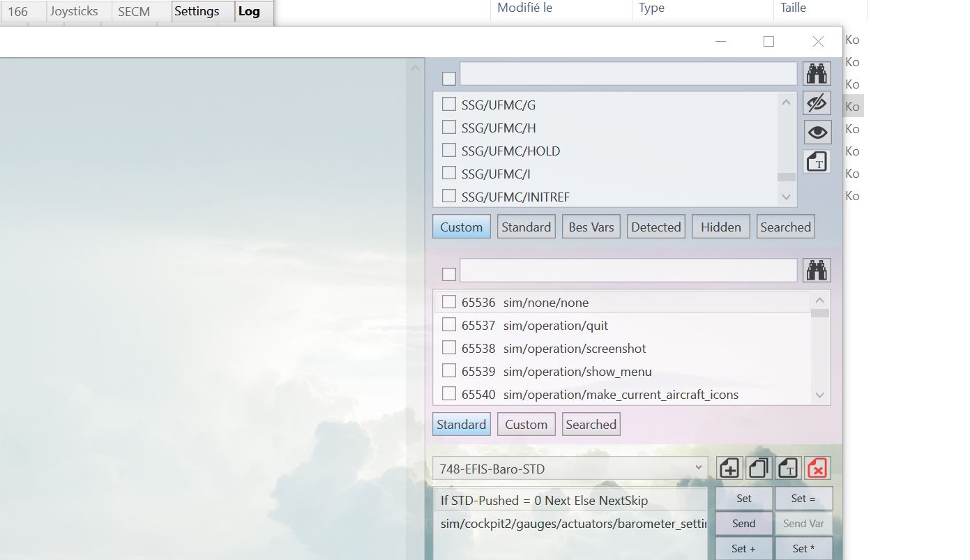
Task: Enable the SSG/UFMC/INITREF checkbox
Action: tap(449, 197)
